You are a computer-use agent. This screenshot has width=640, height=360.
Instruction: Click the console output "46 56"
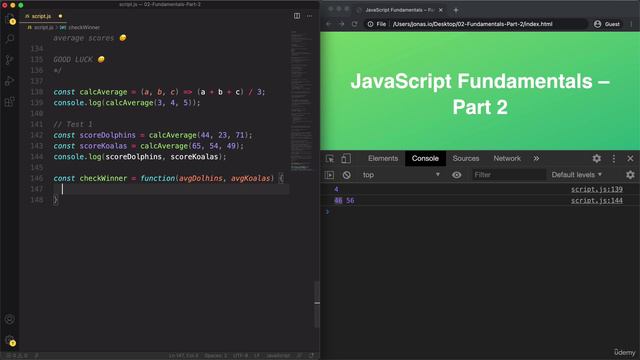[344, 200]
